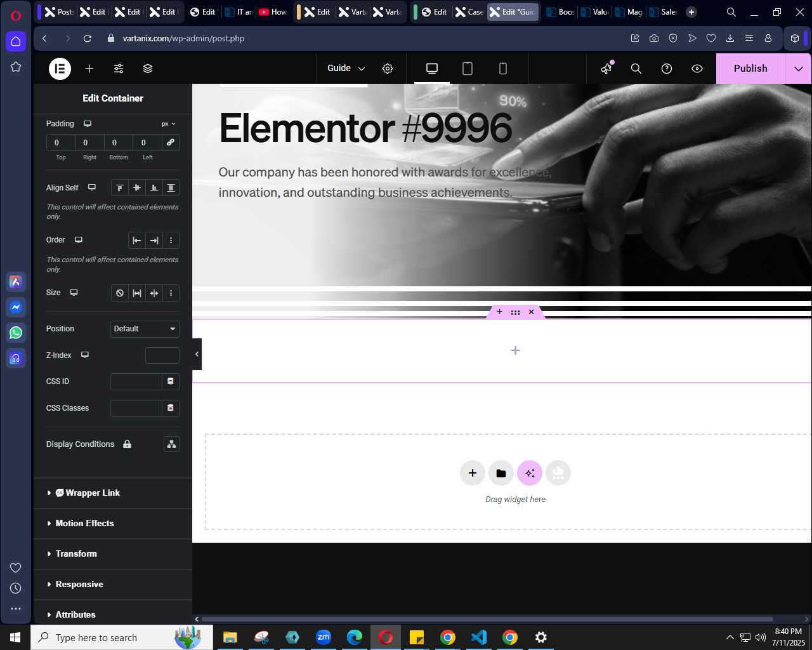Expand the Attributes section

[113, 613]
